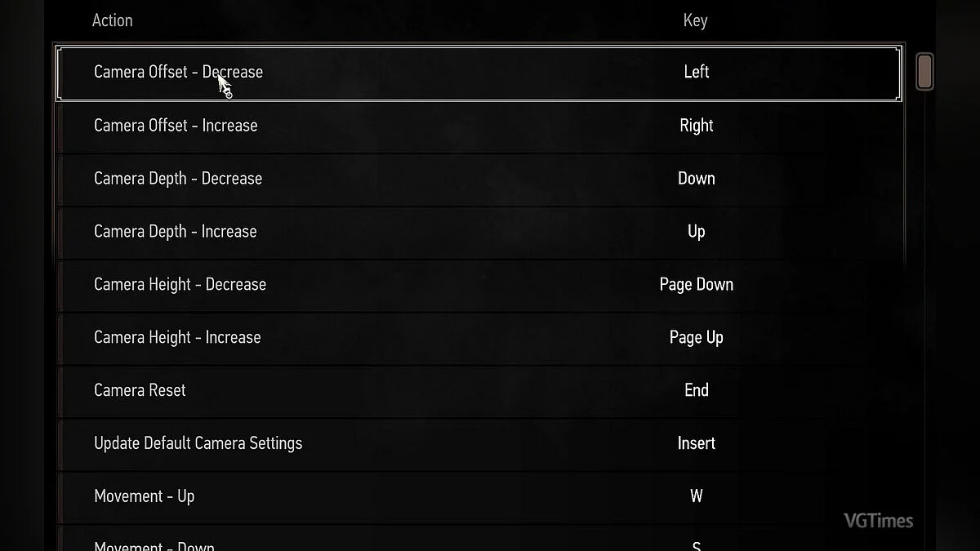Image resolution: width=980 pixels, height=551 pixels.
Task: Select the Camera Reset action row
Action: pyautogui.click(x=140, y=391)
